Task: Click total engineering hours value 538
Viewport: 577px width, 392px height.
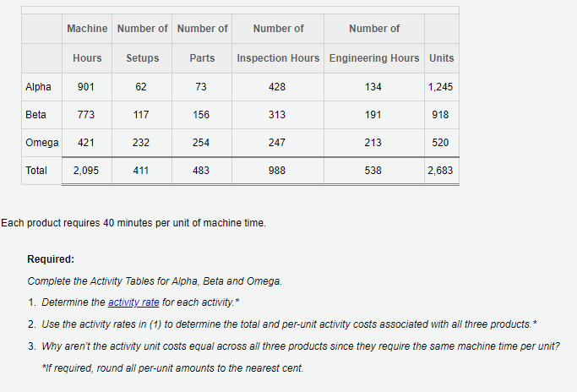Action: pos(373,171)
